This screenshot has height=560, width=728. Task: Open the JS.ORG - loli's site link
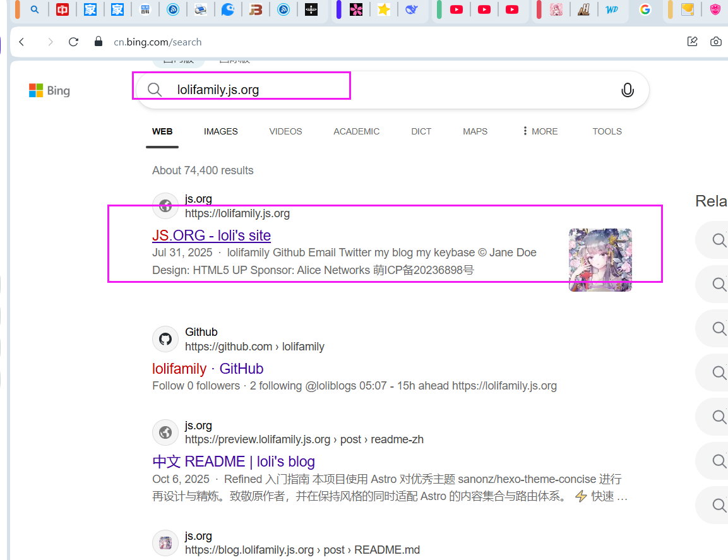click(x=211, y=235)
